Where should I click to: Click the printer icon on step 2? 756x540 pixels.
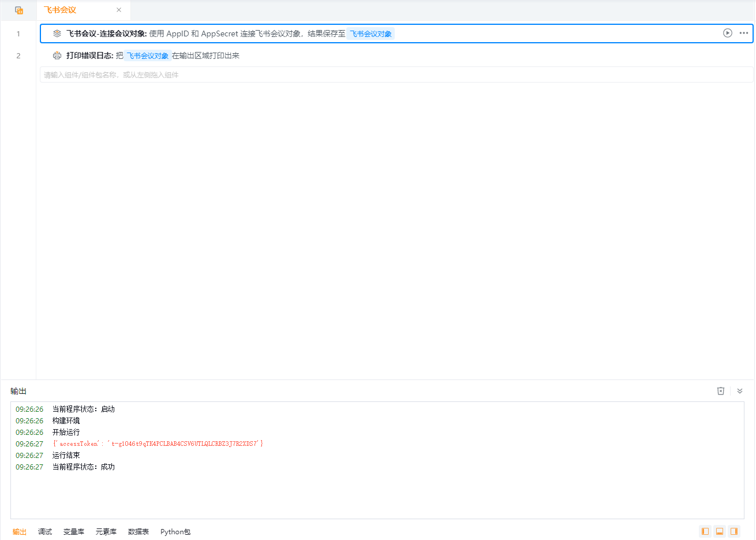click(57, 55)
